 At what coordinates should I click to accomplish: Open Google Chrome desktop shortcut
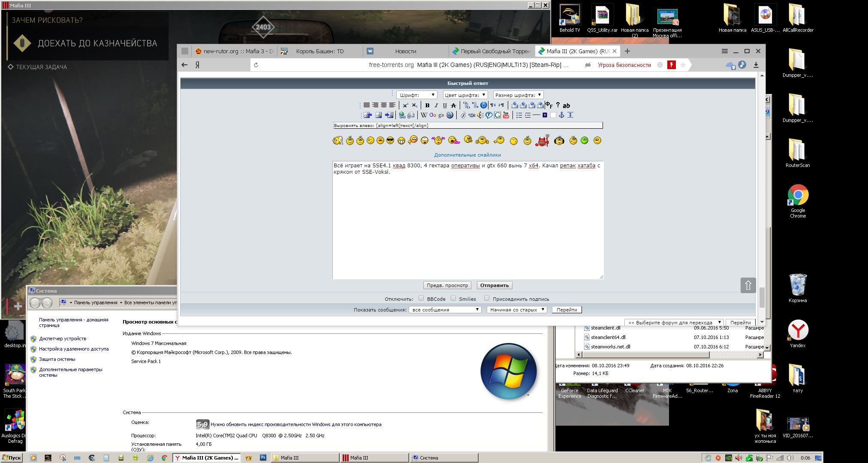click(798, 201)
